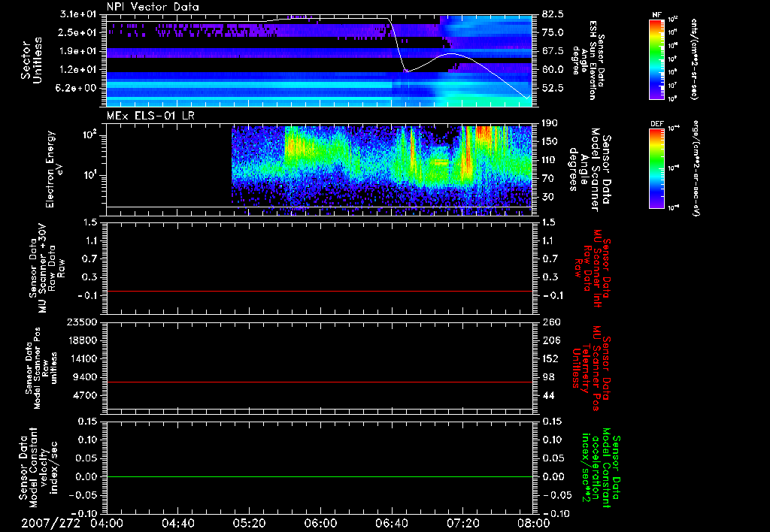This screenshot has width=770, height=532.
Task: Click the 04:40 time axis label
Action: tap(177, 523)
